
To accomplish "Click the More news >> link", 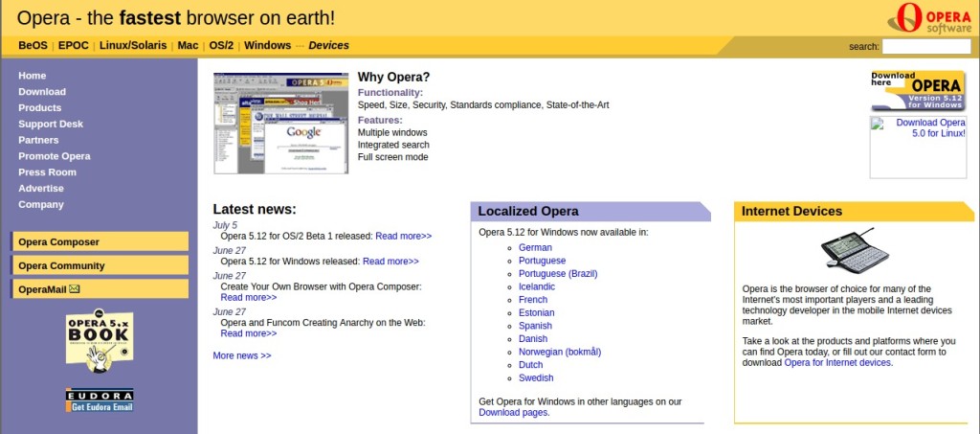I will coord(242,355).
